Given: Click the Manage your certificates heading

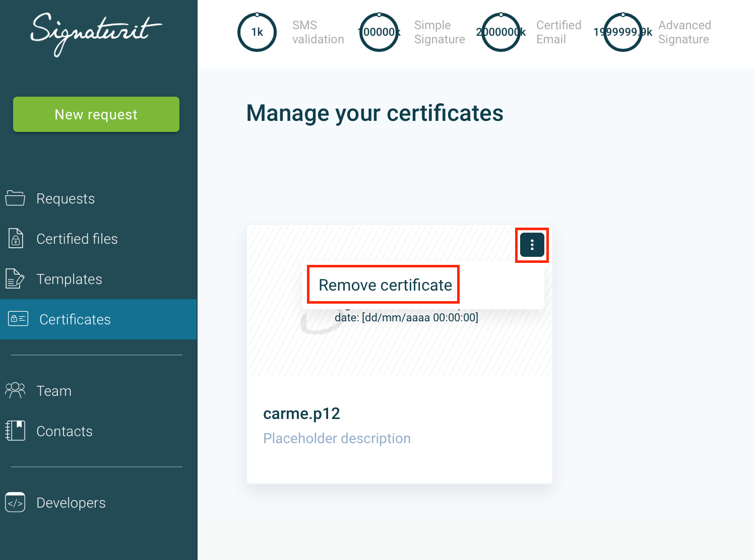Looking at the screenshot, I should click(x=374, y=113).
